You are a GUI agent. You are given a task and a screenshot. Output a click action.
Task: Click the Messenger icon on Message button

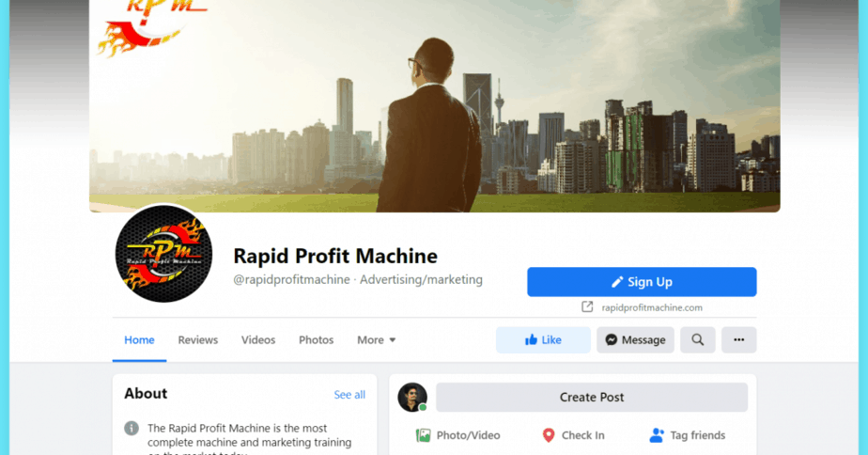[x=612, y=339]
